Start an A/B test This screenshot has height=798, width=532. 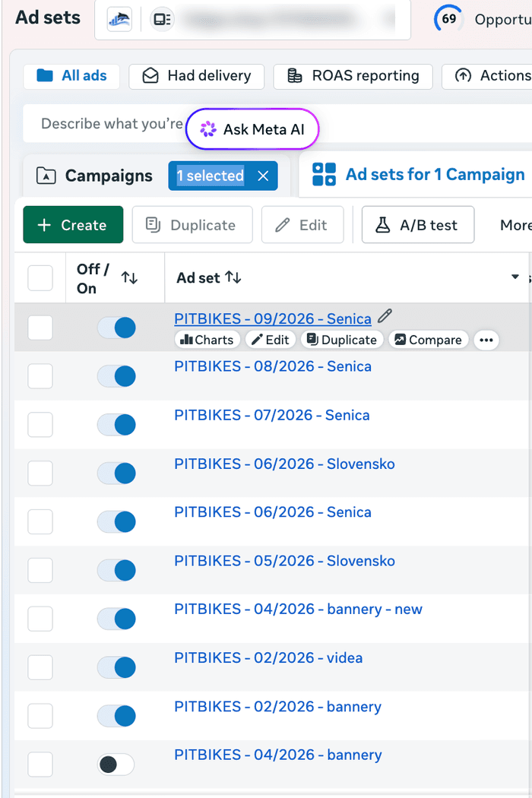coord(418,225)
